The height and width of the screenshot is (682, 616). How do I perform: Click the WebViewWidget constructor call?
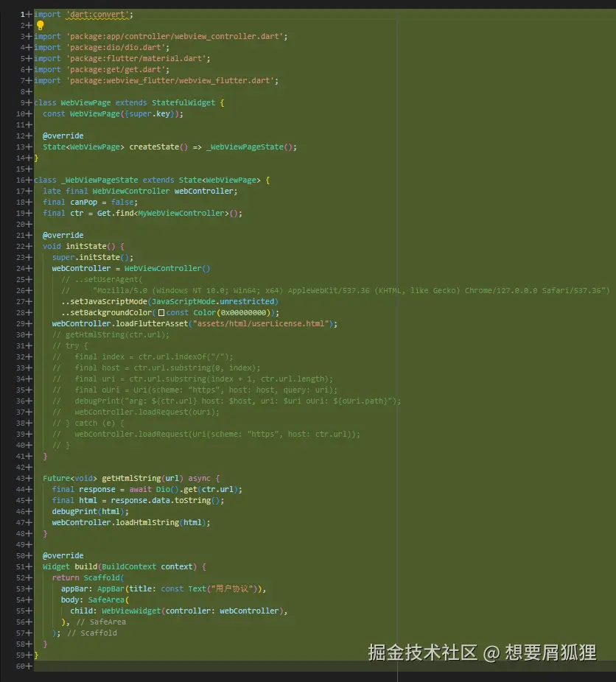coord(192,611)
